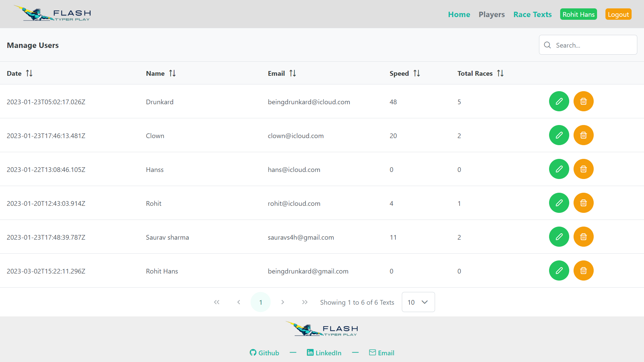Open the Players nav link
The image size is (644, 362).
click(491, 14)
